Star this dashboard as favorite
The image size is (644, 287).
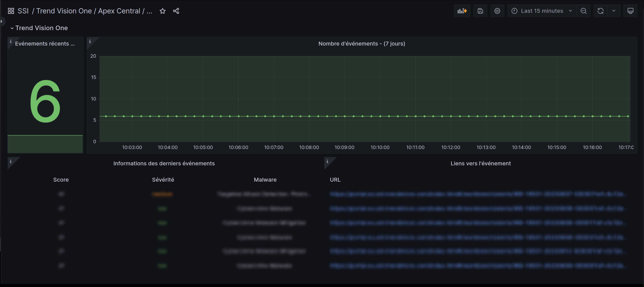tap(162, 11)
